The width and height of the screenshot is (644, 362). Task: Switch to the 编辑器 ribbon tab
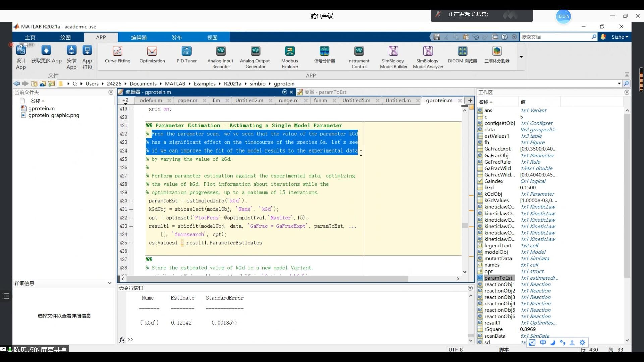pyautogui.click(x=139, y=37)
